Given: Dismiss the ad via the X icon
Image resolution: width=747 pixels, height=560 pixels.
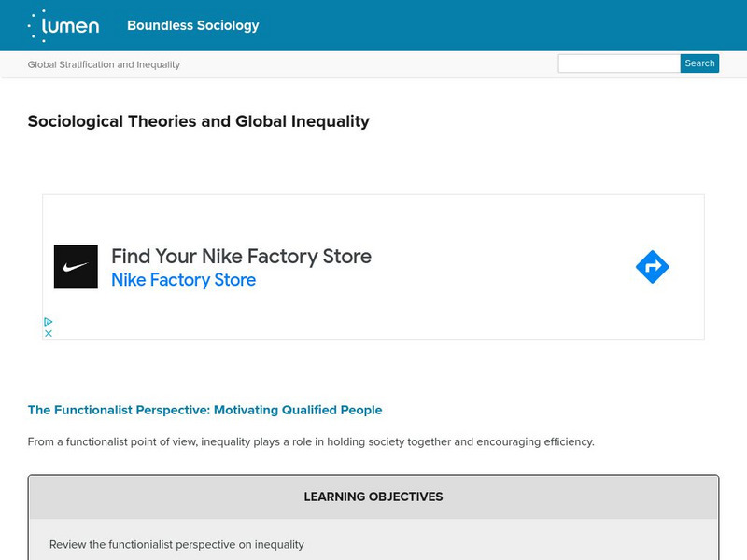Looking at the screenshot, I should click(x=48, y=333).
